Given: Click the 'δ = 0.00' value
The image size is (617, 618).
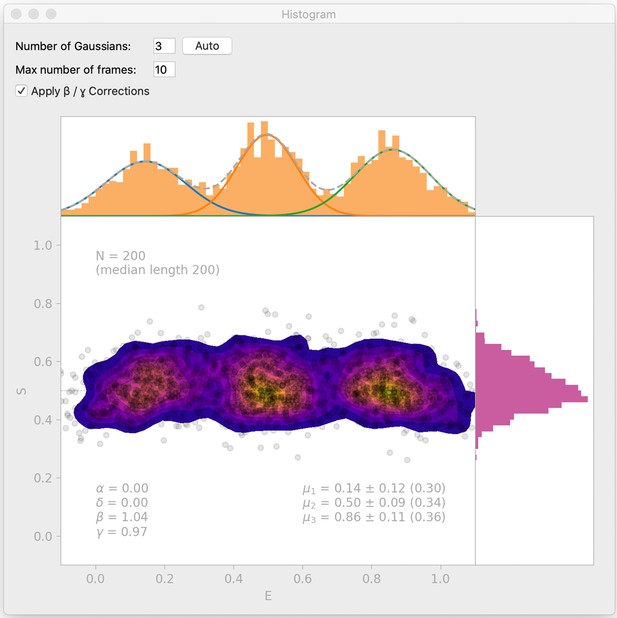Looking at the screenshot, I should click(122, 503).
